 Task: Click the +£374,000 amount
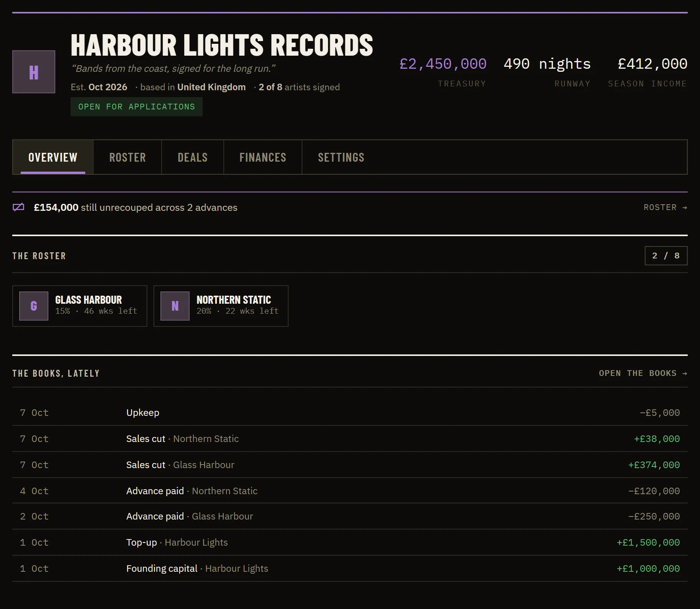click(x=654, y=465)
